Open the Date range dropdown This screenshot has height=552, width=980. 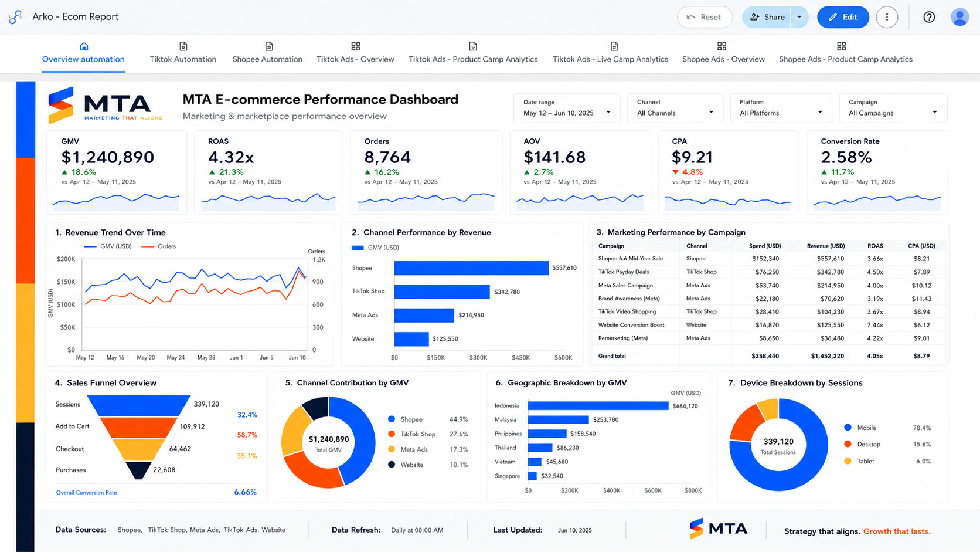pos(567,108)
